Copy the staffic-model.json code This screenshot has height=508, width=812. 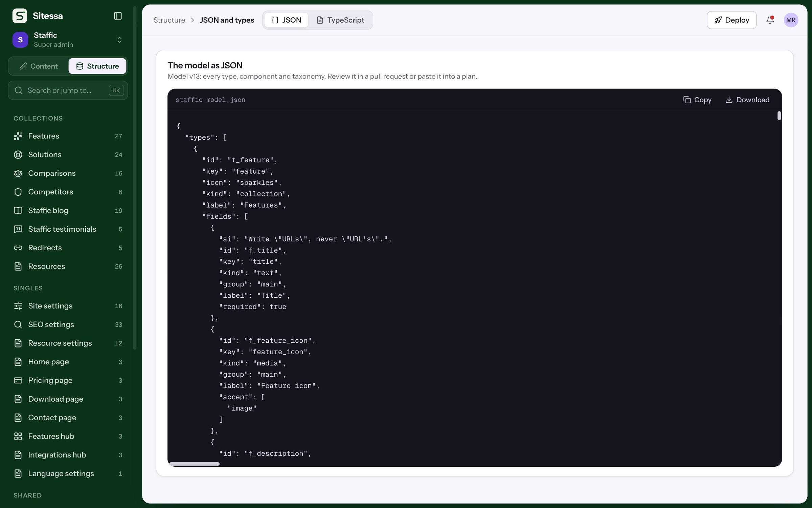click(697, 100)
